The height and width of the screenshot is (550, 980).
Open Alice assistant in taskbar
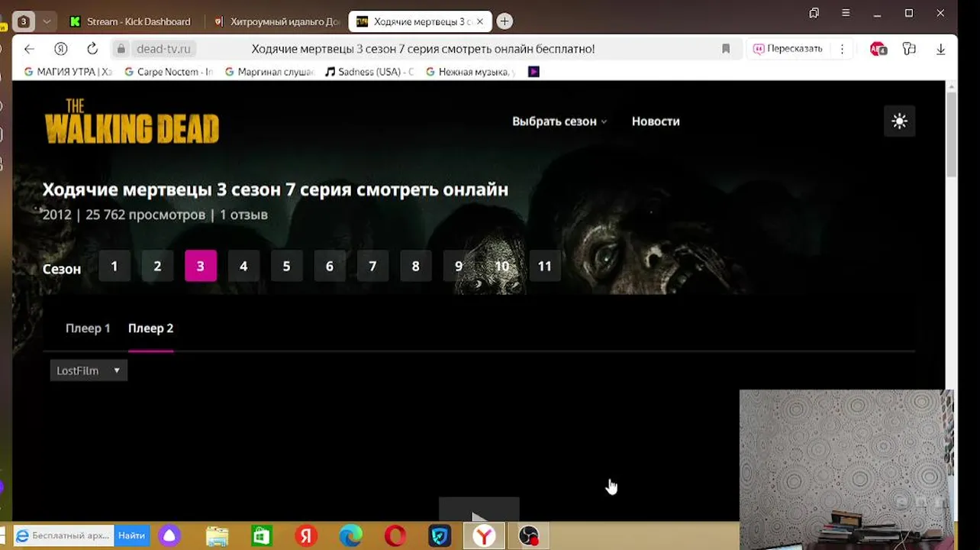point(169,536)
